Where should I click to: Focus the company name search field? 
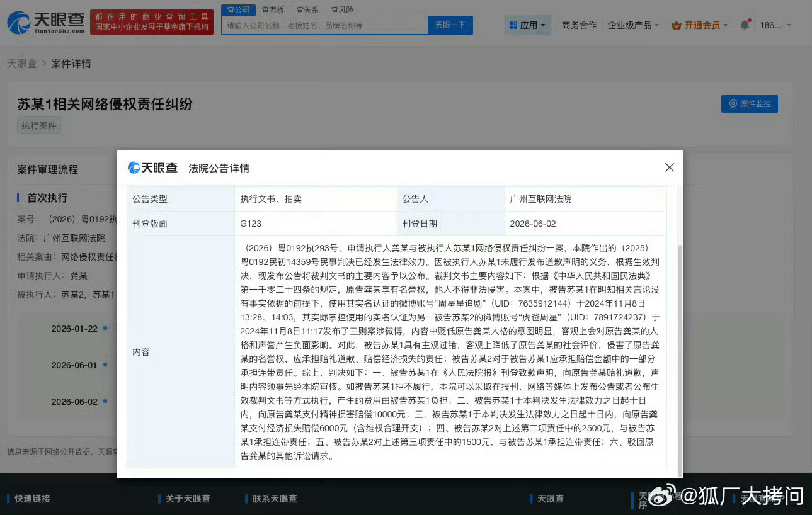(324, 25)
